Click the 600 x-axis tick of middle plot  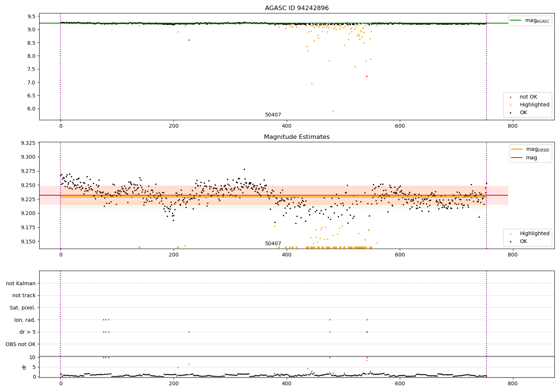point(400,255)
